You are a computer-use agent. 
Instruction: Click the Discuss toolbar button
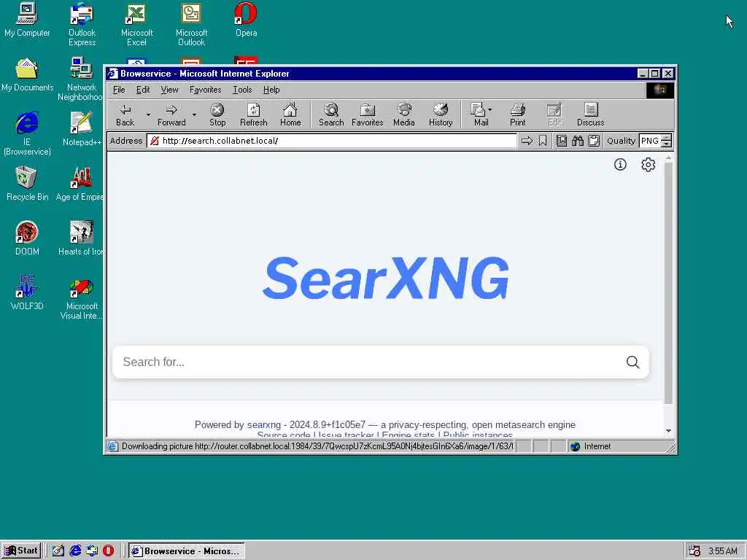[590, 115]
